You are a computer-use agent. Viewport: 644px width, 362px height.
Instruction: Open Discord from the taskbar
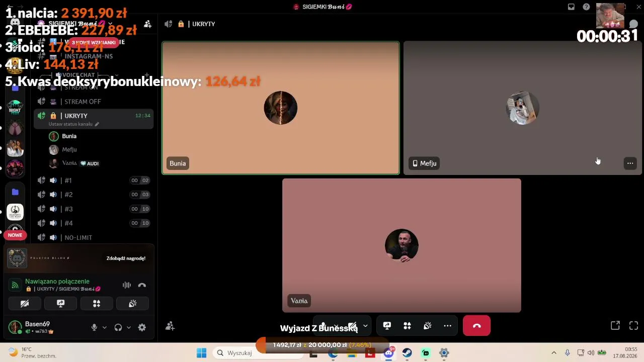pos(388,353)
